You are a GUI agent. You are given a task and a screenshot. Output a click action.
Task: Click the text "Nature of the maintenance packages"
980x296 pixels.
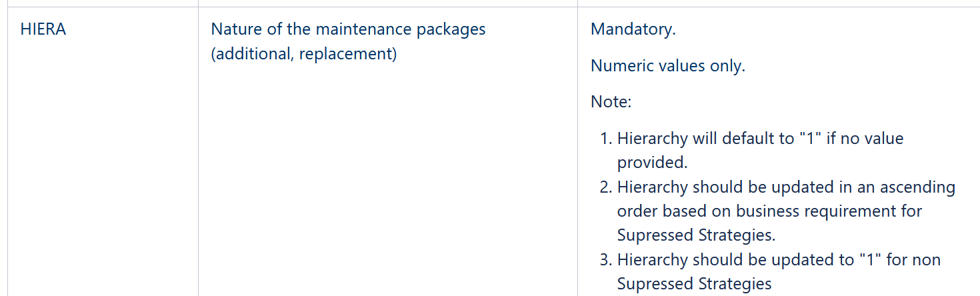click(348, 30)
